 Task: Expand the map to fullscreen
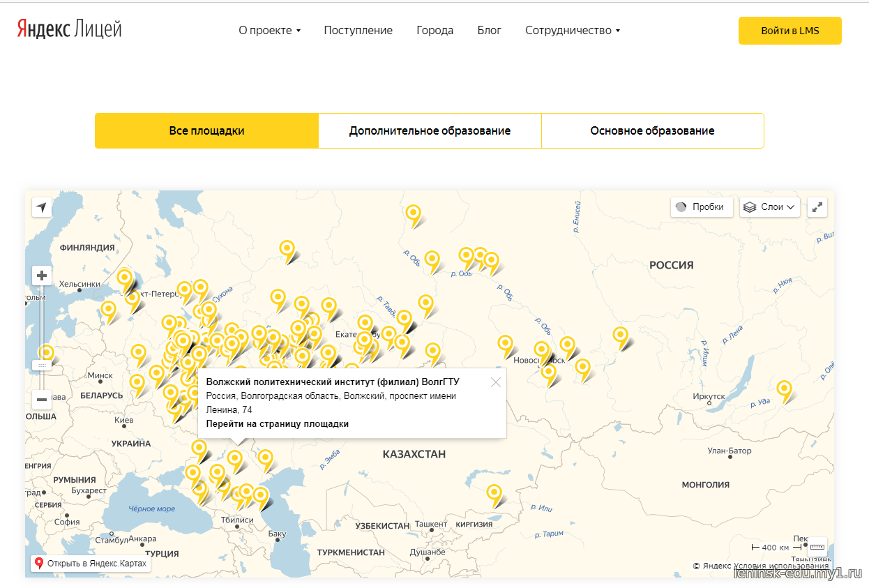click(817, 207)
